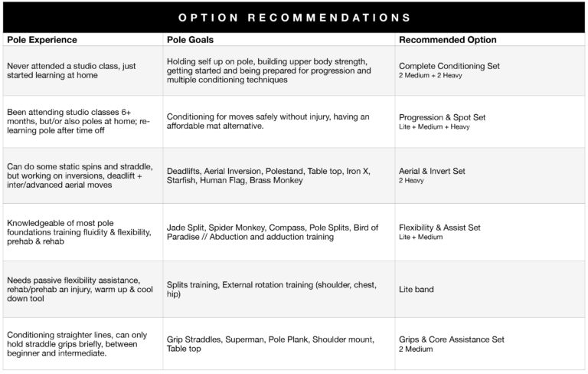588x374 pixels.
Task: Click Flexibility & Assist Set option
Action: click(x=439, y=228)
